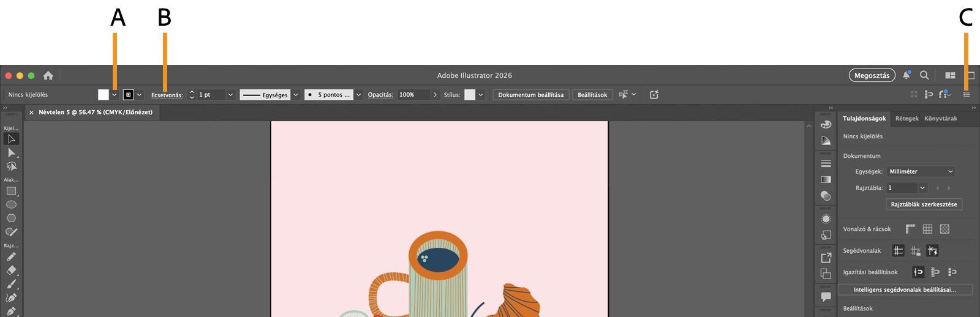980x317 pixels.
Task: Click Dokumentum beállítása button
Action: (531, 94)
